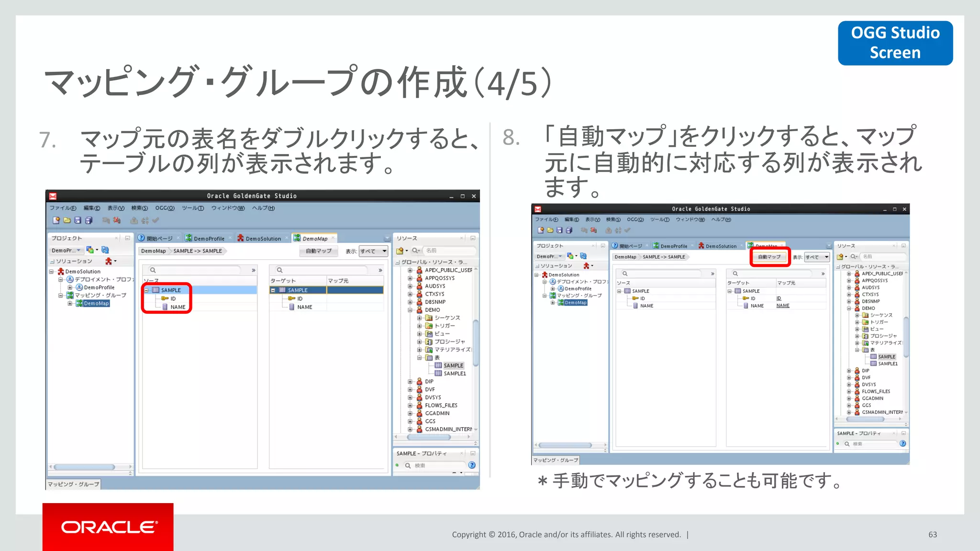Click the 自動マップ button in the right window
Image resolution: width=980 pixels, height=551 pixels.
(769, 257)
